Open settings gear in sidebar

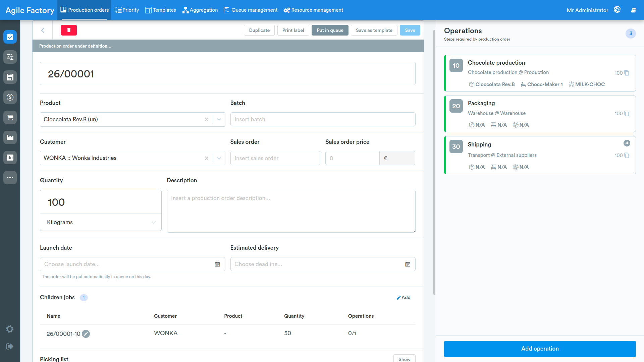pyautogui.click(x=10, y=329)
